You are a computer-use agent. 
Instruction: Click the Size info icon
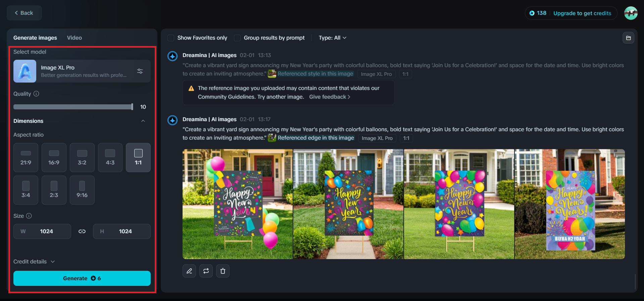coord(29,216)
